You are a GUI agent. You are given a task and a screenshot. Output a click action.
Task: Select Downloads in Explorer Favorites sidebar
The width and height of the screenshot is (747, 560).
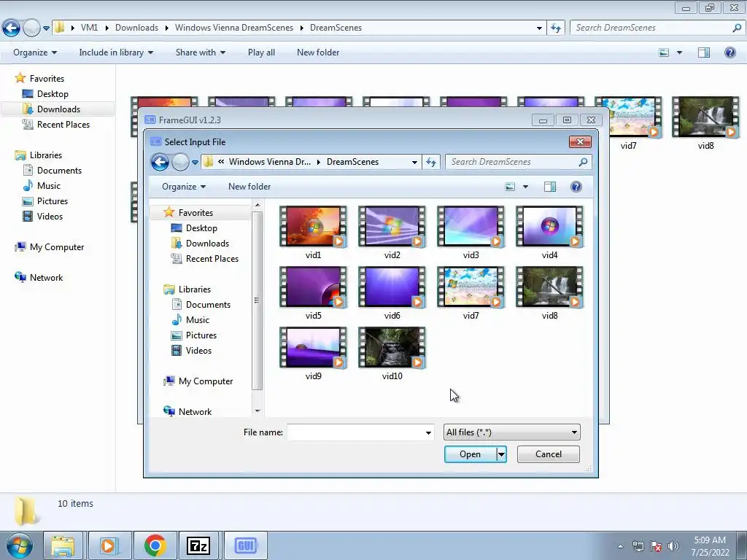pyautogui.click(x=58, y=109)
